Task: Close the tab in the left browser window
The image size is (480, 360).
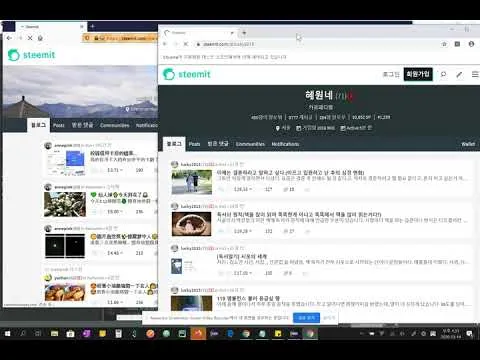Action: coord(82,26)
